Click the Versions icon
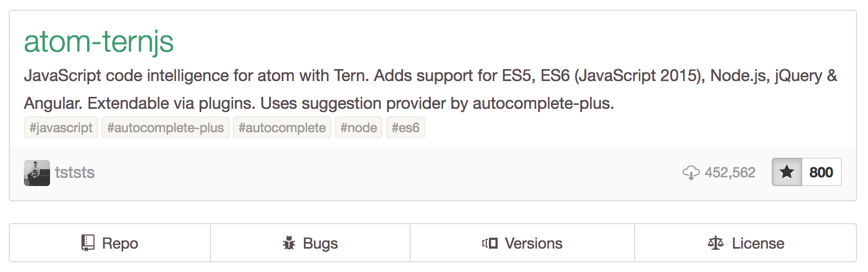 (489, 243)
